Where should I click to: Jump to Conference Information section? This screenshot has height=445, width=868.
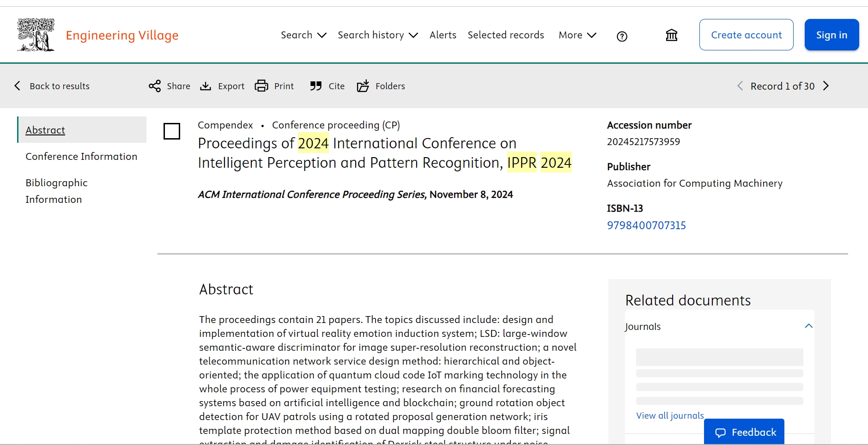click(x=81, y=156)
